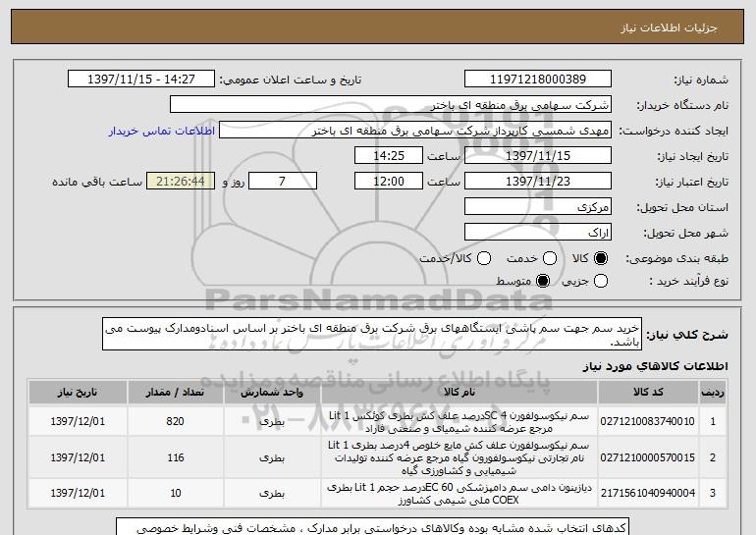Screen dimensions: 756x535
Task: Click the row number 1 cell
Action: point(713,422)
